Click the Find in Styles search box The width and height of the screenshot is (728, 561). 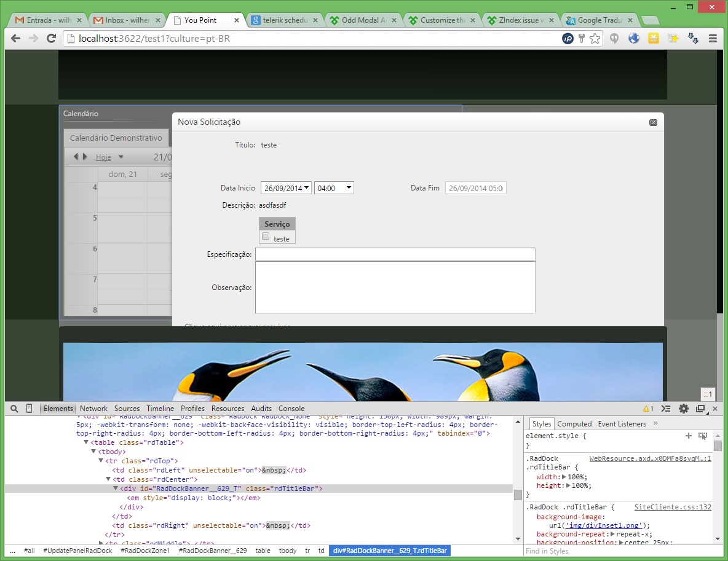coord(617,551)
